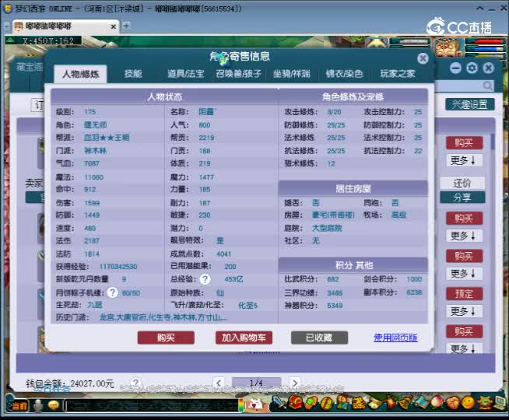Click the small triangle icon beside coordinates
This screenshot has width=509, height=420.
click(10, 40)
